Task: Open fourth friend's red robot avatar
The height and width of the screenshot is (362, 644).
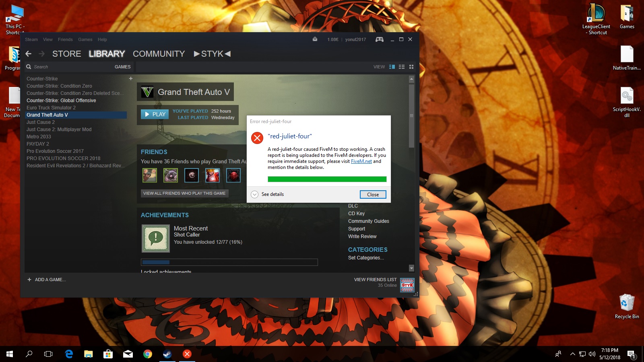Action: click(213, 175)
